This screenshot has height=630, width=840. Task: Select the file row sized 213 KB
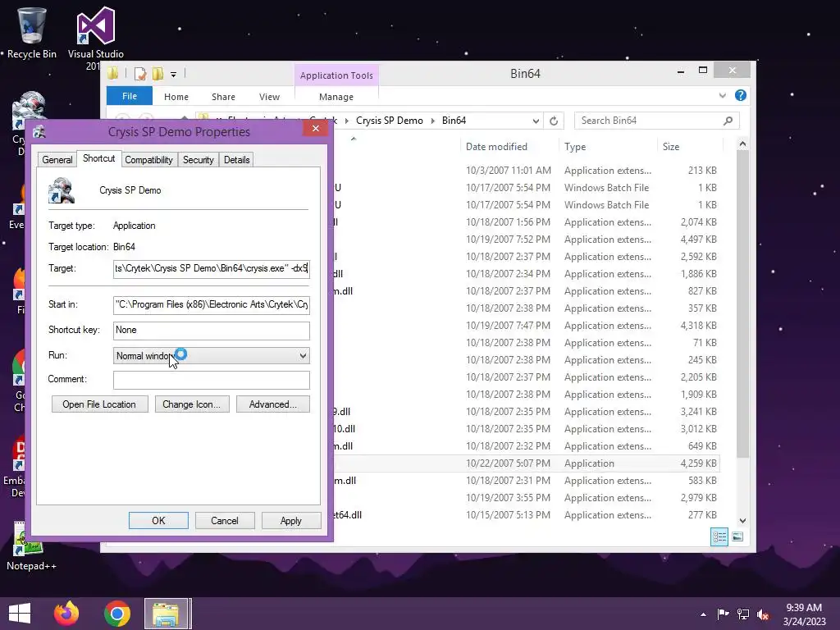527,171
